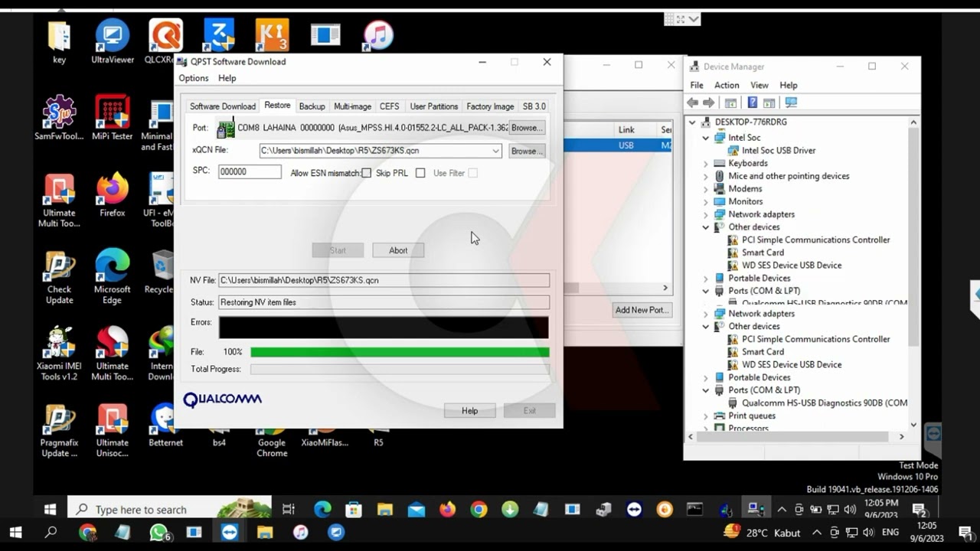Open the Multi-image tab
The width and height of the screenshot is (980, 551).
[352, 106]
